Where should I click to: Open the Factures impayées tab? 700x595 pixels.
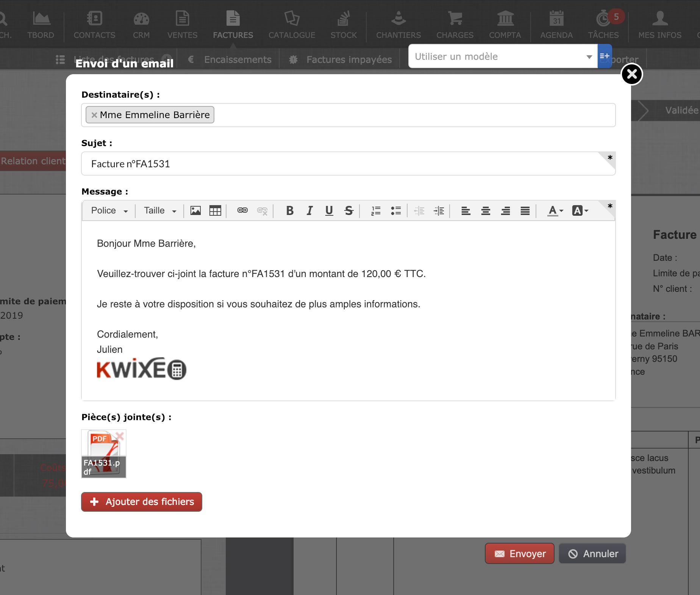click(x=340, y=59)
